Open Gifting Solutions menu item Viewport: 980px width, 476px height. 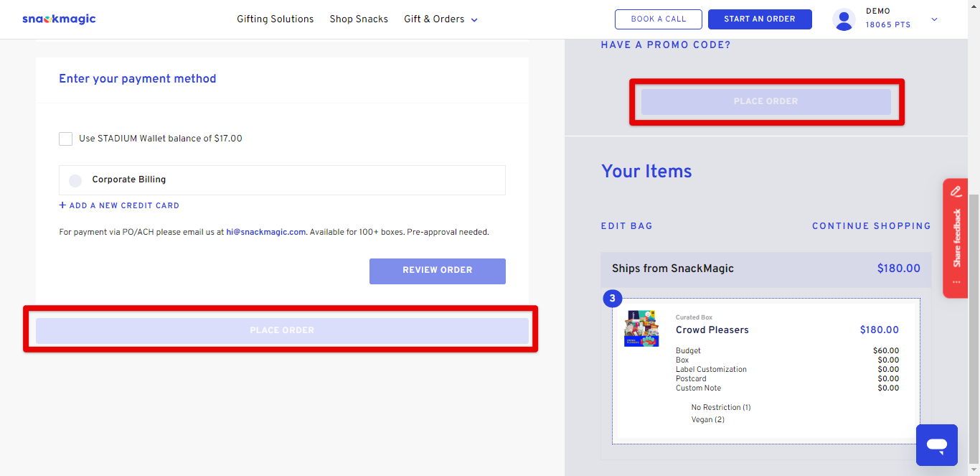pyautogui.click(x=275, y=19)
